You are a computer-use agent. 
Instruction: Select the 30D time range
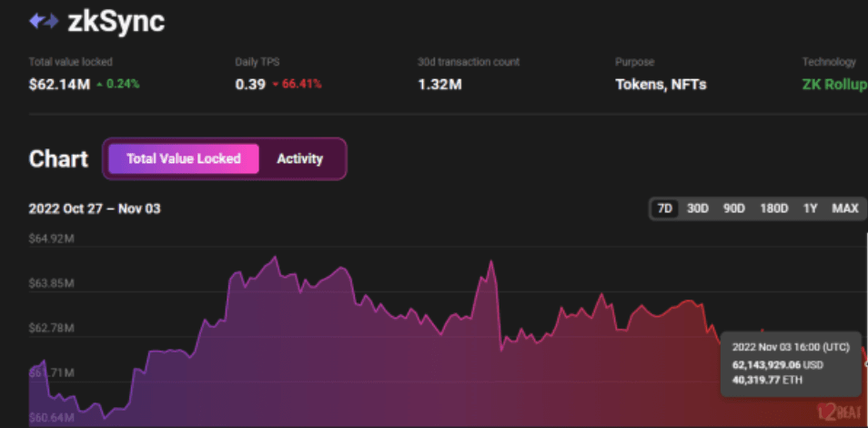698,209
